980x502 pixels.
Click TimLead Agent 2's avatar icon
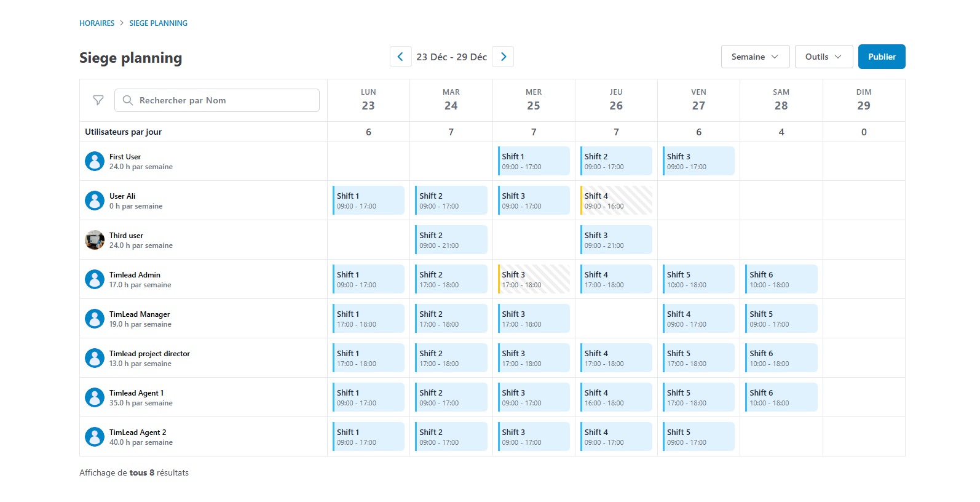tap(95, 437)
